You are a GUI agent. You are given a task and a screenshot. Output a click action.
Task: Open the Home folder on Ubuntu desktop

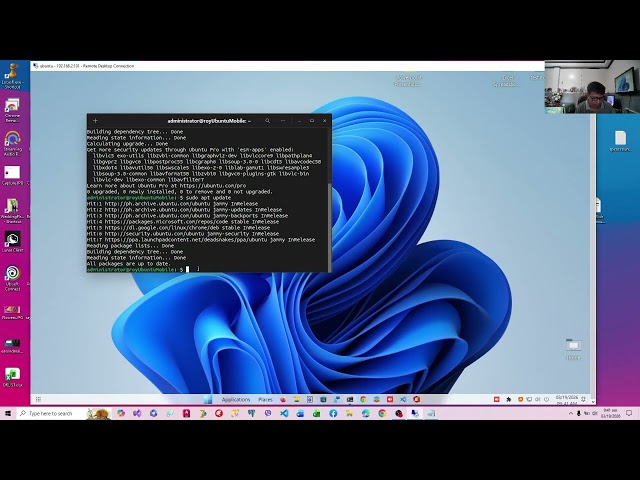(x=573, y=349)
